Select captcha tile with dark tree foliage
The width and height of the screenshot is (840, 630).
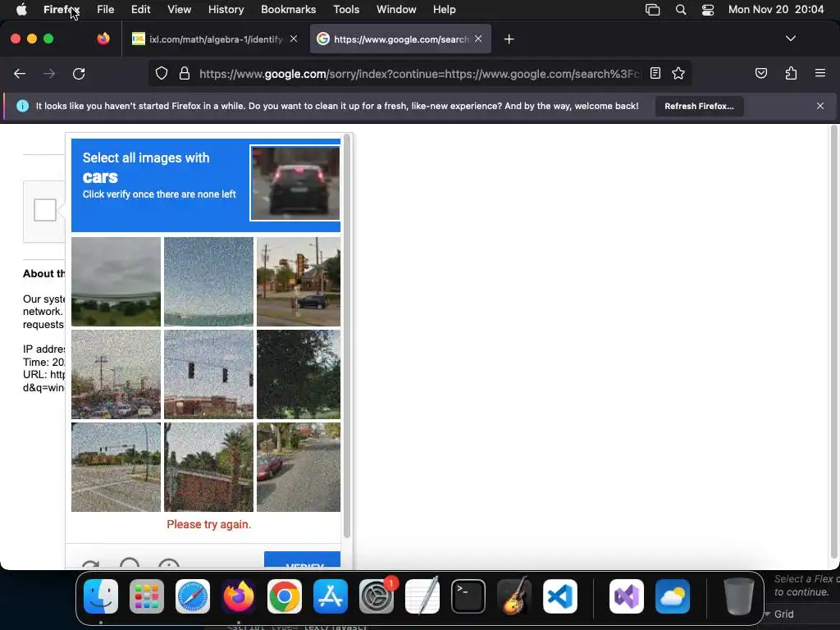[299, 374]
